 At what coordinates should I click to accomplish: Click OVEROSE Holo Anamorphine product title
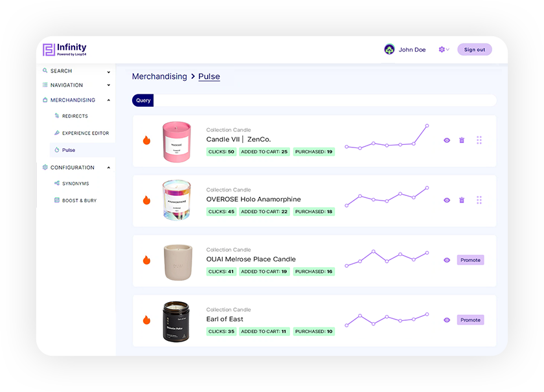(x=253, y=199)
